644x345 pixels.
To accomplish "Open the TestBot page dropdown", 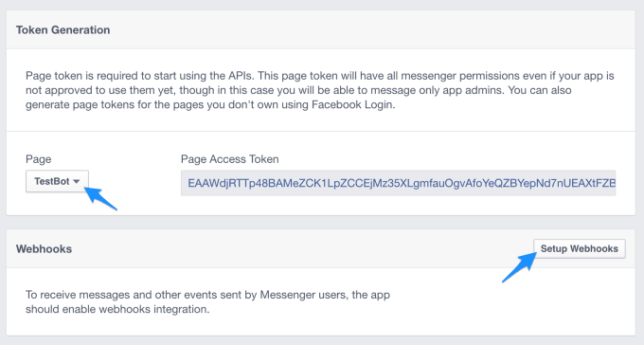I will pos(57,181).
